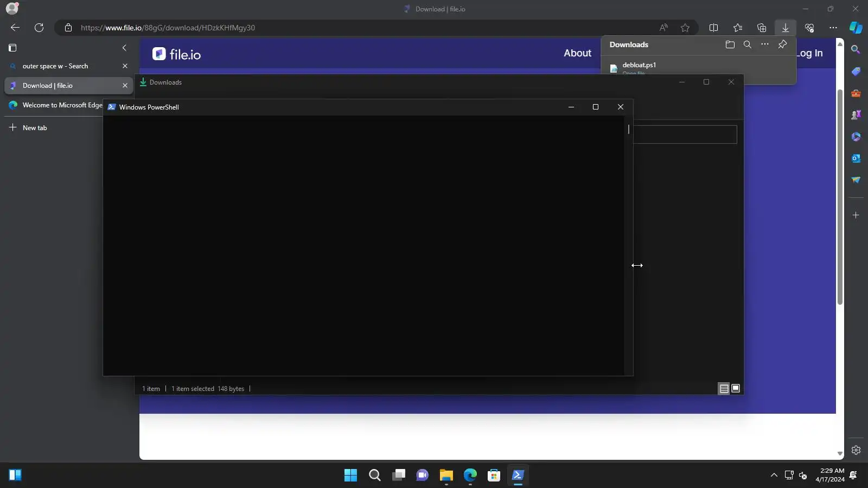Open split screen in Edge
The image size is (868, 488).
tap(714, 28)
